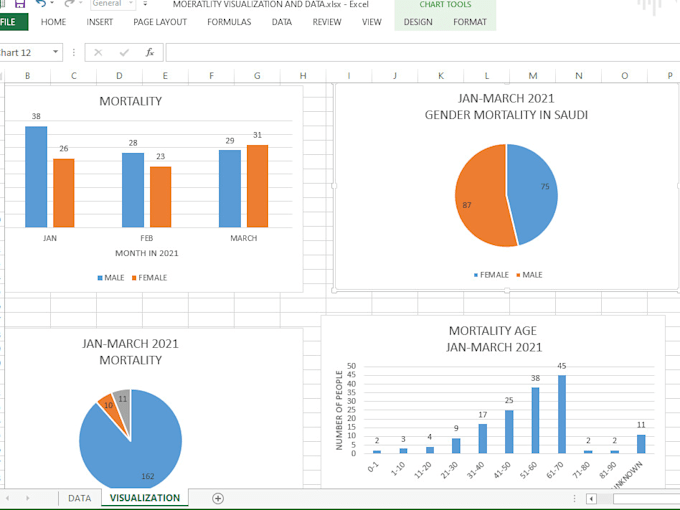Click the blue MALE legend swatch in bar chart
Viewport: 680px width, 510px height.
(100, 278)
